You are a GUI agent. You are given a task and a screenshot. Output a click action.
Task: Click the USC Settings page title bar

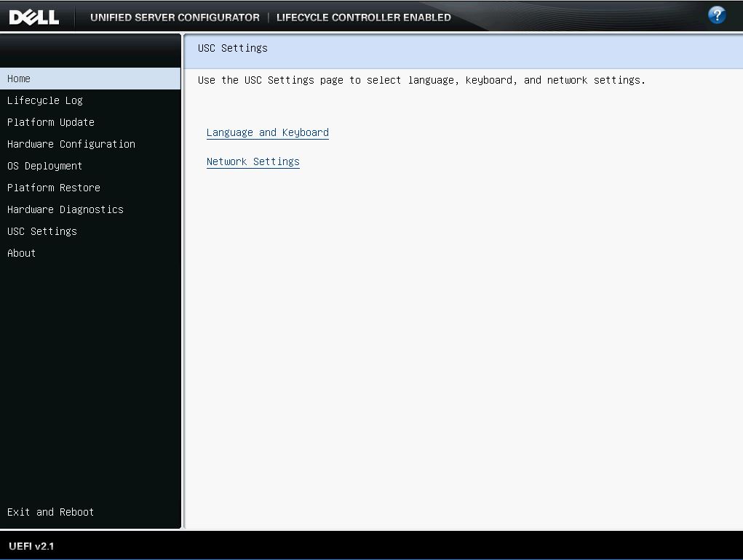point(231,48)
